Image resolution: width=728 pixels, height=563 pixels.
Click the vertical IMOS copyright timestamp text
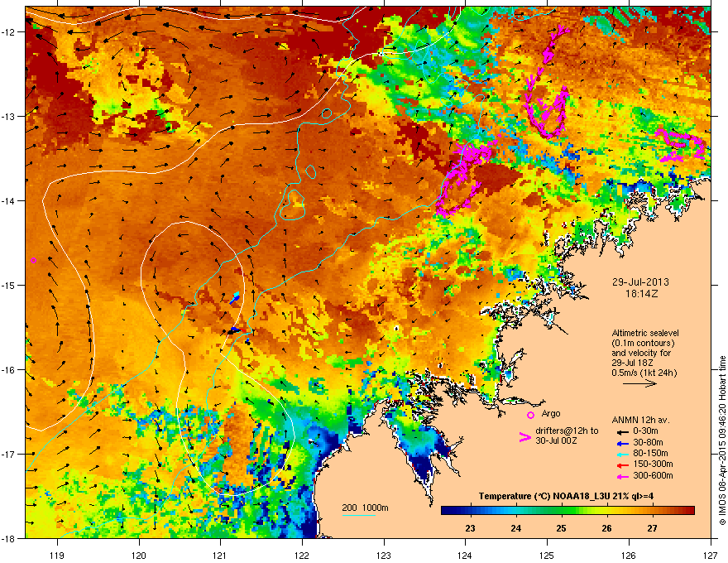pyautogui.click(x=722, y=440)
